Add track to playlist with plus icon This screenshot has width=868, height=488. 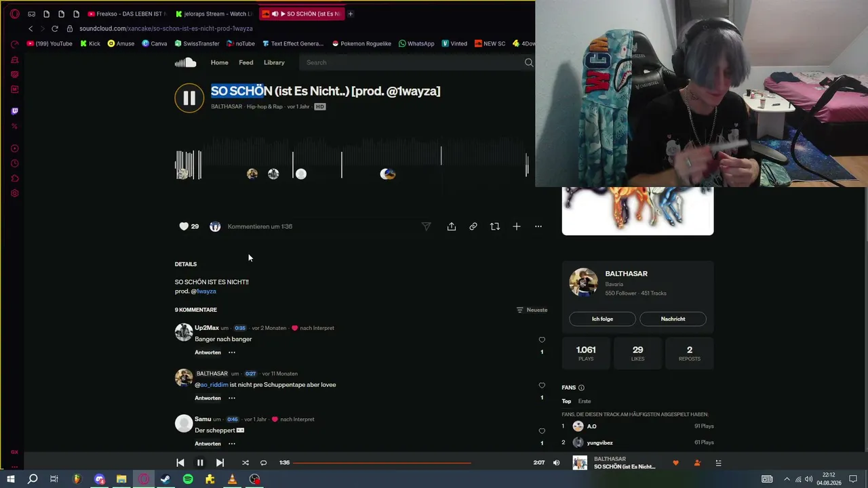(517, 226)
